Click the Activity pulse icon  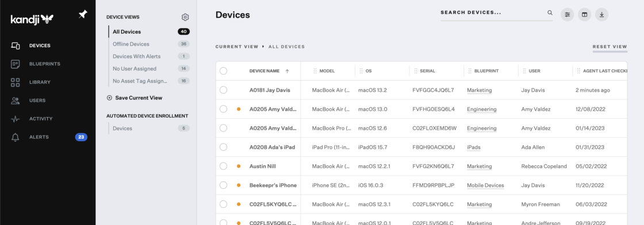[x=15, y=119]
